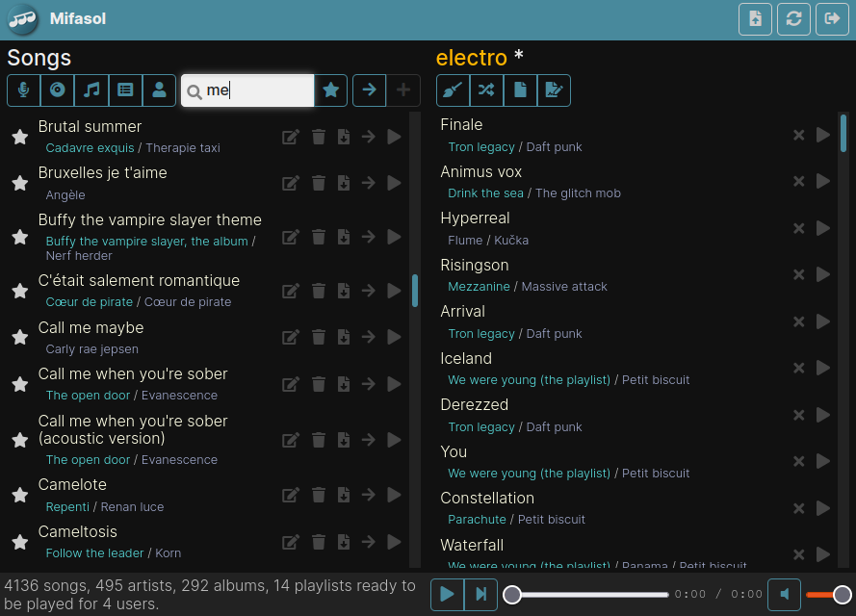
Task: Toggle favorite star for Call me when you're sober (acoustic version)
Action: point(20,440)
